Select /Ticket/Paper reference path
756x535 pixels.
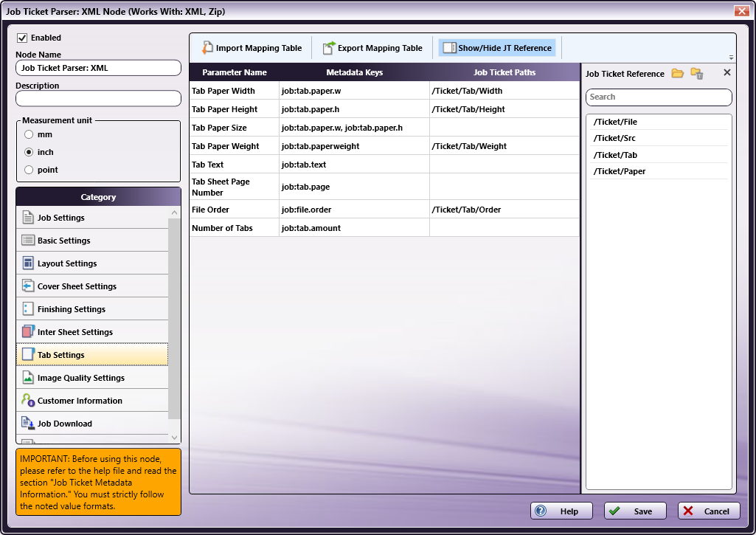click(x=659, y=171)
